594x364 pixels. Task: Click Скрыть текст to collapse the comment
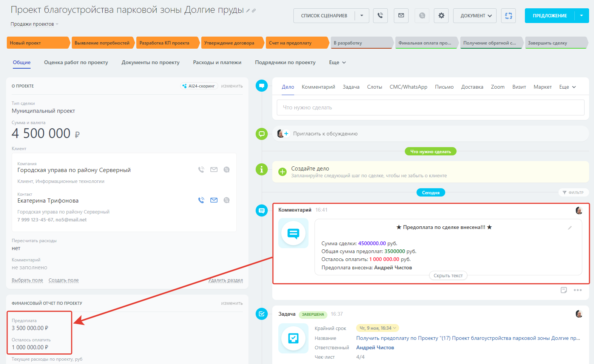pos(448,276)
